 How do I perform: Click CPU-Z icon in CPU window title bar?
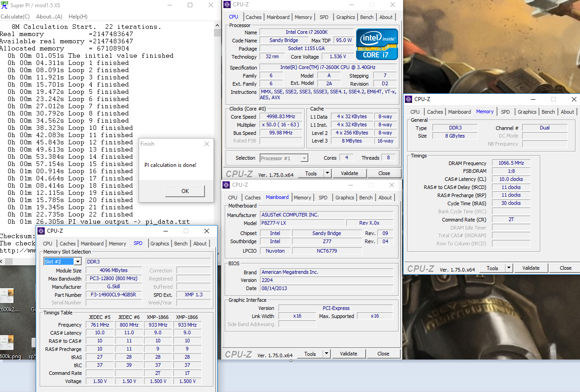(x=227, y=5)
